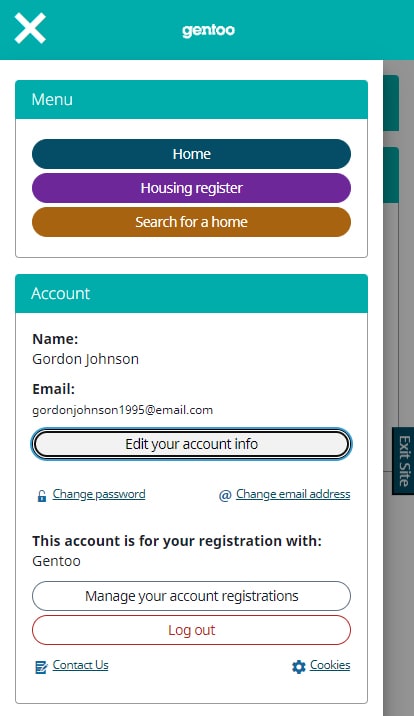Select Search for a home
This screenshot has height=716, width=414.
(x=191, y=222)
